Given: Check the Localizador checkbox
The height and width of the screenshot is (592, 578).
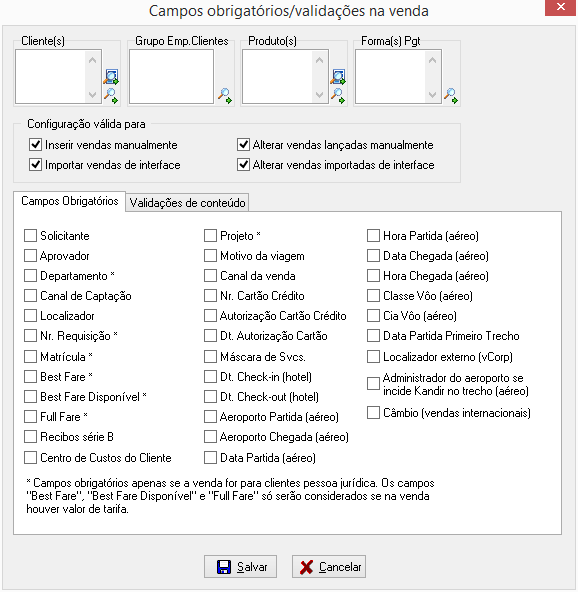Looking at the screenshot, I should click(30, 316).
